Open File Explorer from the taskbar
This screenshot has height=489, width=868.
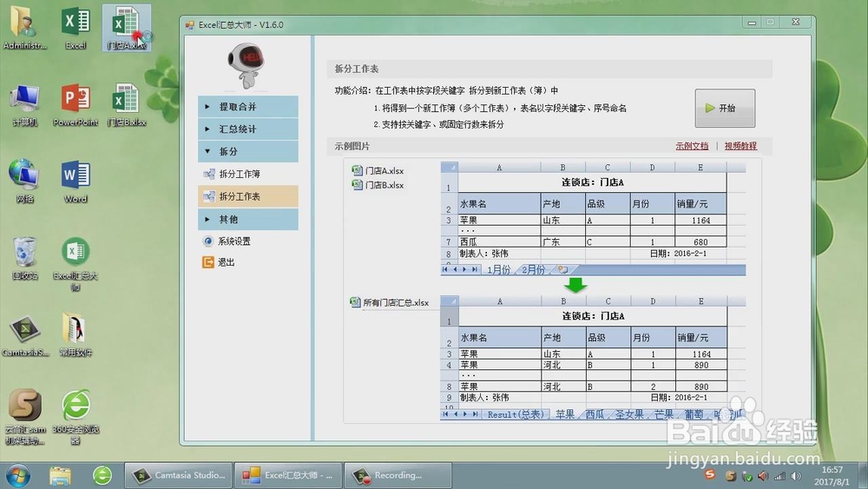point(61,476)
